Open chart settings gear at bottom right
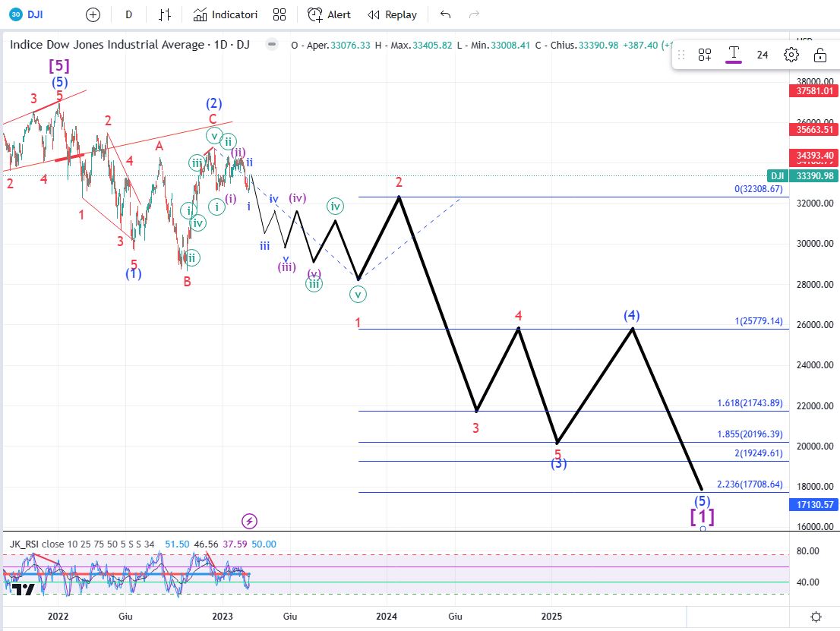Viewport: 840px width, 631px height. point(816,617)
